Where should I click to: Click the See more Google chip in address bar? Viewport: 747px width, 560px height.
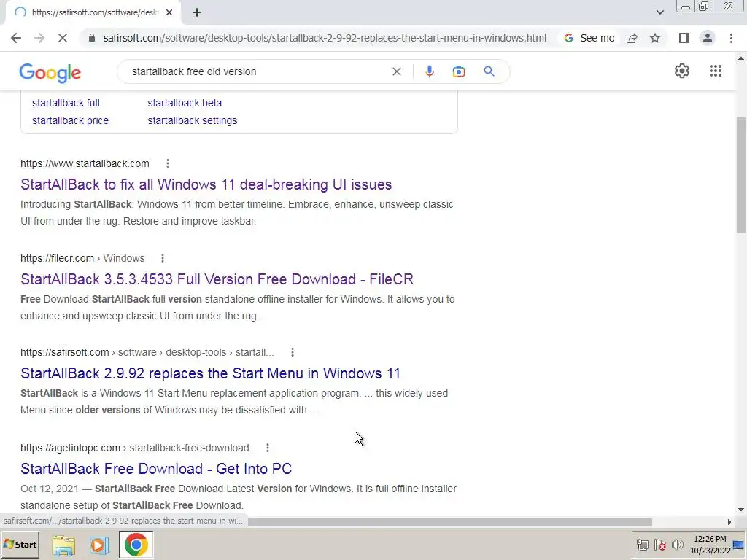click(589, 38)
